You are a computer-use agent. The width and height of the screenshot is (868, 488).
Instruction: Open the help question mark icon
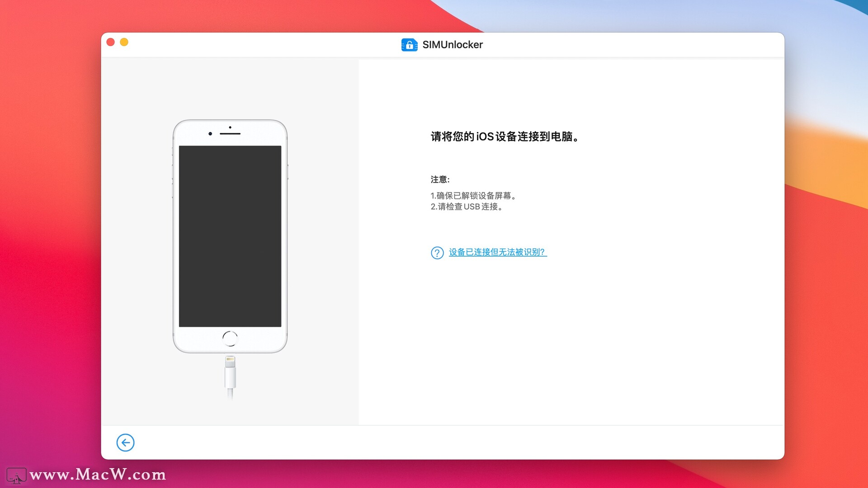pos(437,253)
